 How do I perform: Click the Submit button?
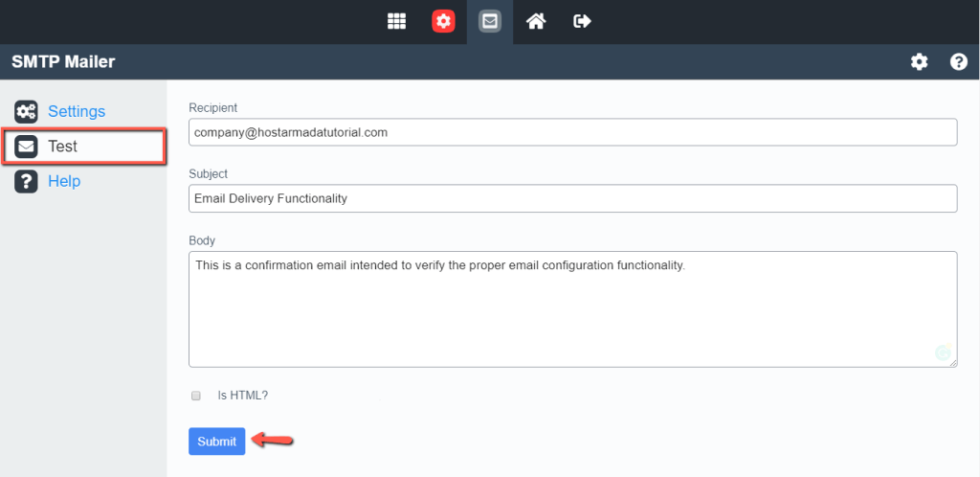pos(217,442)
